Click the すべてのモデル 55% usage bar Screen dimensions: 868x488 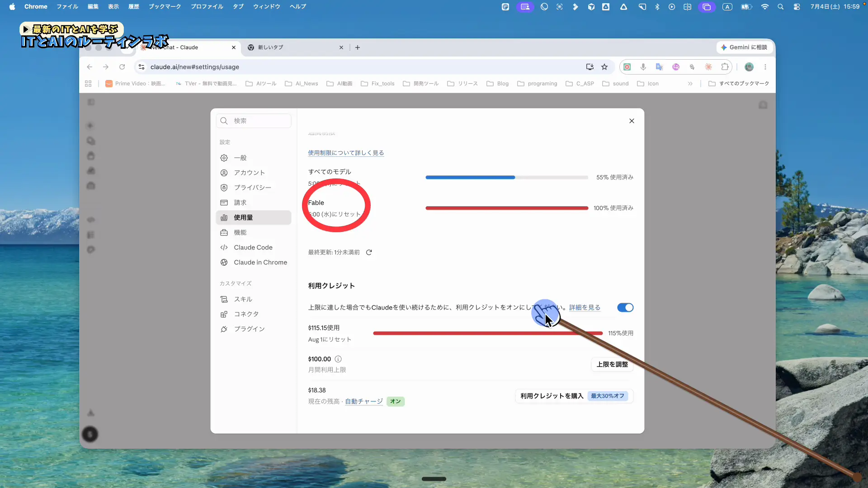[506, 177]
